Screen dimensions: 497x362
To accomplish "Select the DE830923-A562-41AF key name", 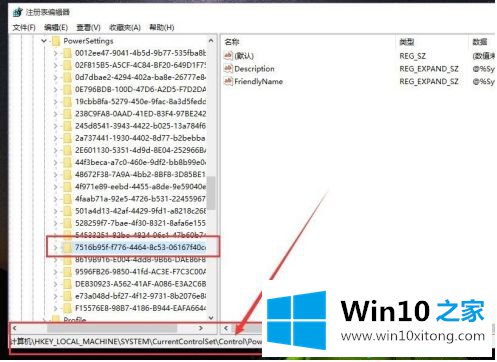I will pos(140,284).
